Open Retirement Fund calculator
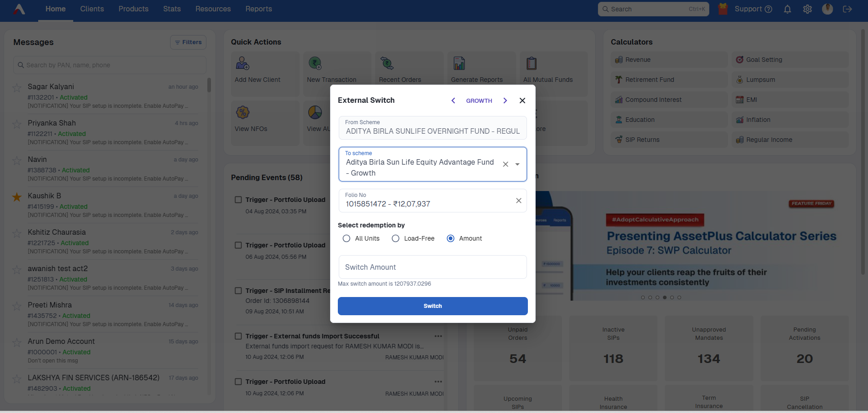This screenshot has height=413, width=868. [x=669, y=80]
